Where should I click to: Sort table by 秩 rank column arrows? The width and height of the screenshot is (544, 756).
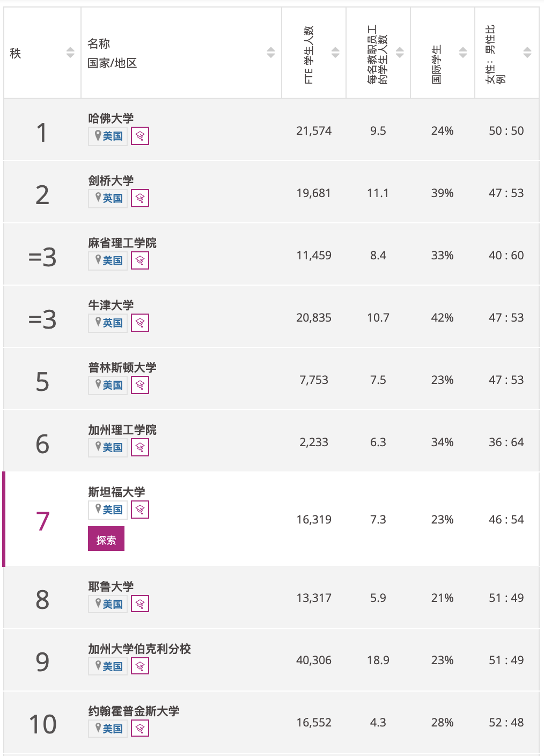pos(70,53)
